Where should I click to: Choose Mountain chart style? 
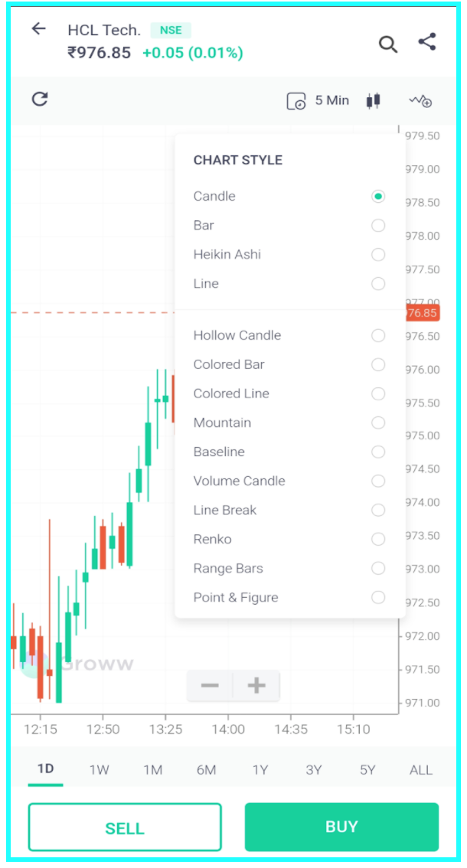(377, 423)
